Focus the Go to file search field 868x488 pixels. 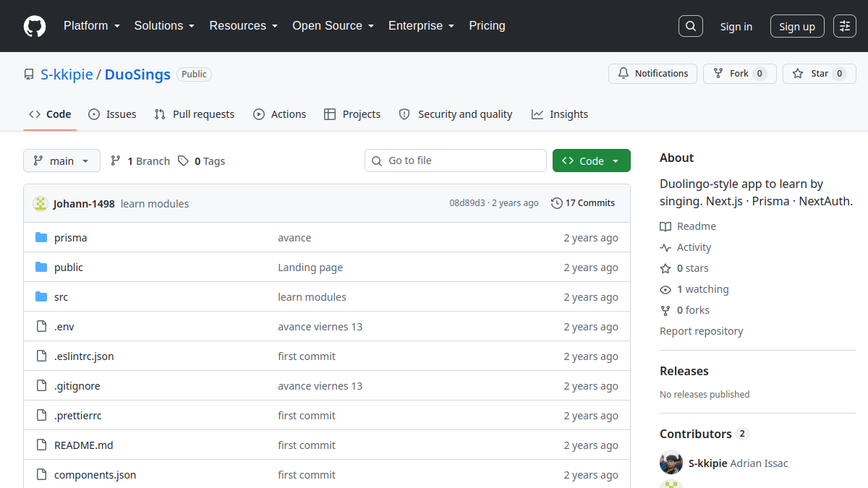click(x=456, y=160)
